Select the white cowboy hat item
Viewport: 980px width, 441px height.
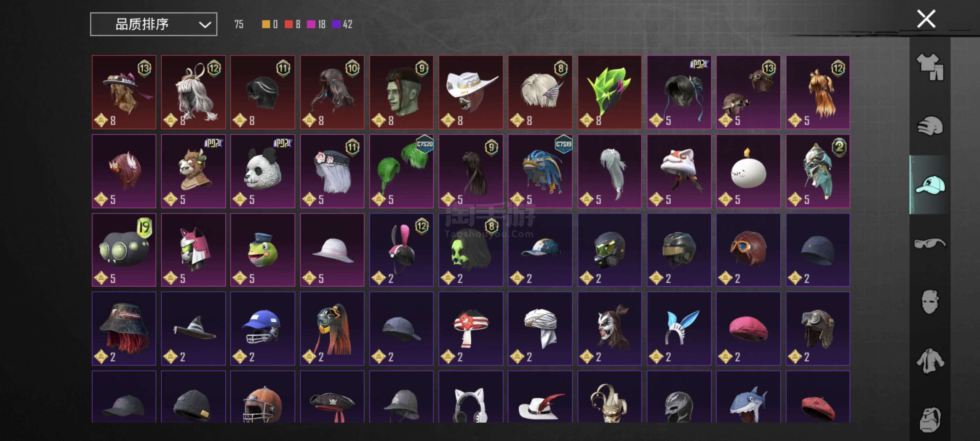(x=471, y=92)
